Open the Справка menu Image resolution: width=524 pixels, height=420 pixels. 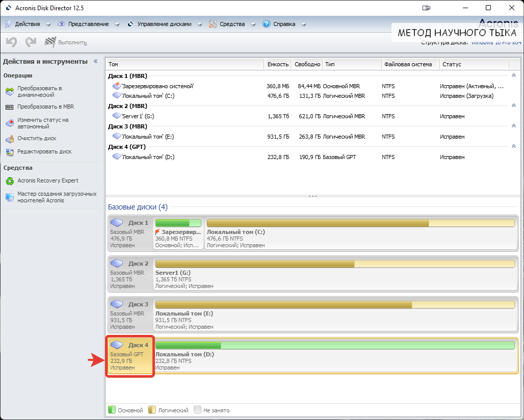(x=284, y=24)
